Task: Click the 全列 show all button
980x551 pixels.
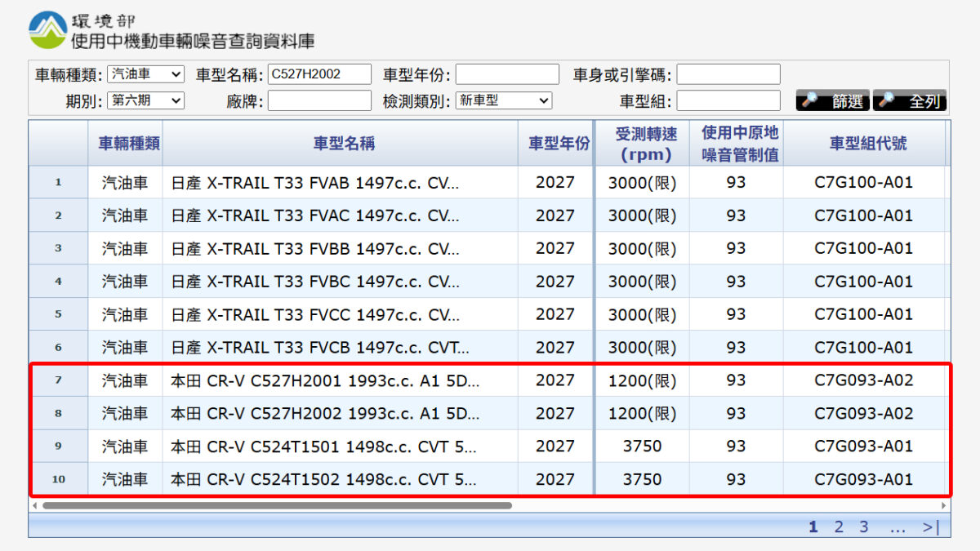Action: click(909, 101)
